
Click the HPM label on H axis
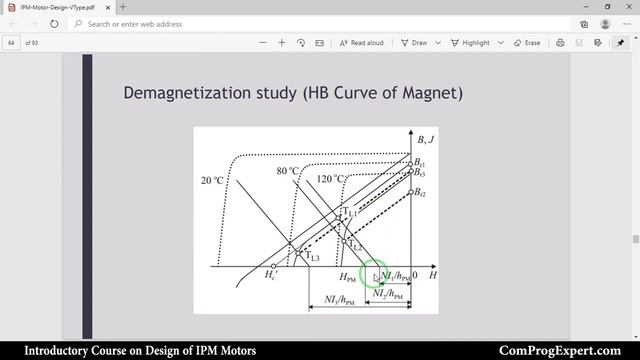tap(348, 278)
